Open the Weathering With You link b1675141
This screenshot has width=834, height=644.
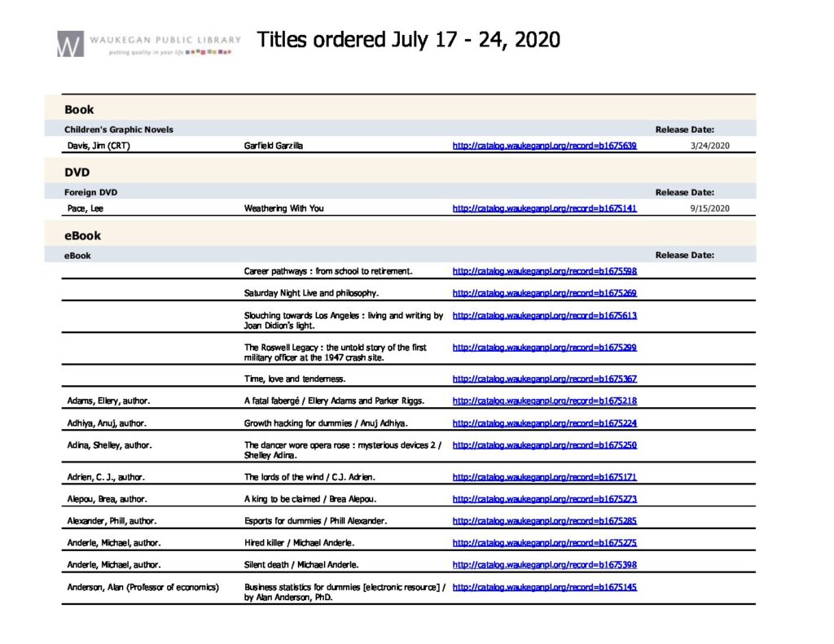544,208
